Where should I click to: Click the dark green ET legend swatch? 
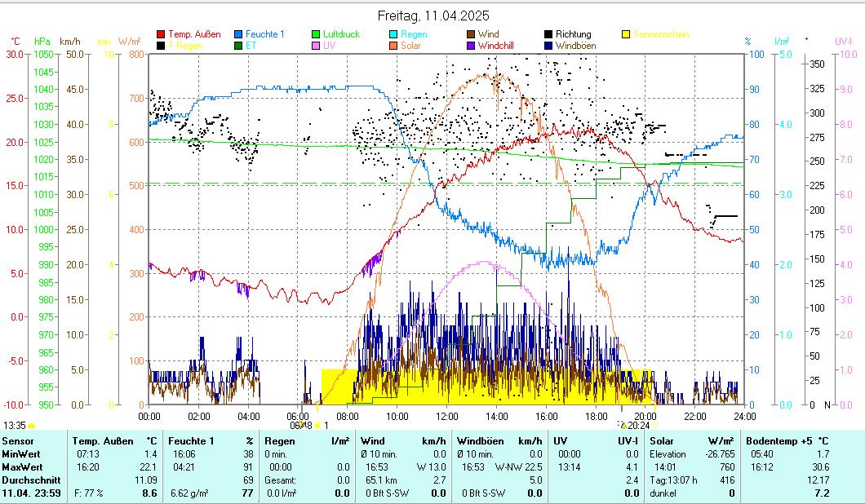coord(238,46)
